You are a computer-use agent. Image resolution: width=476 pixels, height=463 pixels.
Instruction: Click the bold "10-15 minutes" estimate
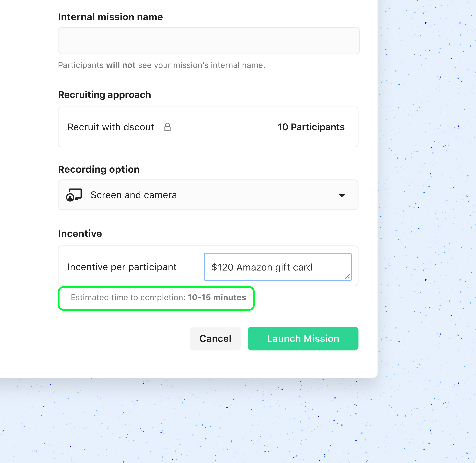click(217, 297)
